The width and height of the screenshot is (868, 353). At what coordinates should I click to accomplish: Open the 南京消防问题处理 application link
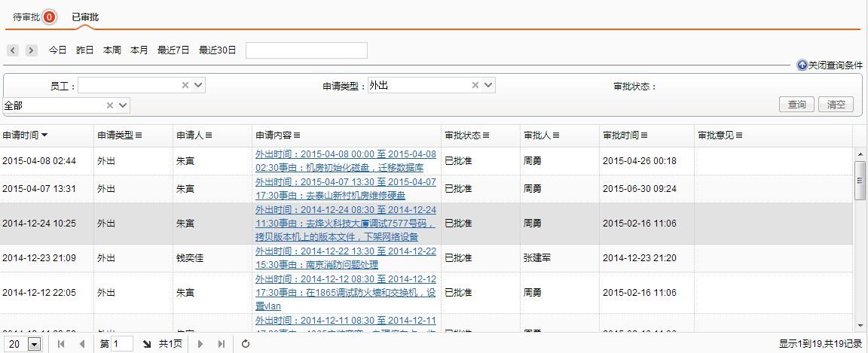pyautogui.click(x=345, y=257)
